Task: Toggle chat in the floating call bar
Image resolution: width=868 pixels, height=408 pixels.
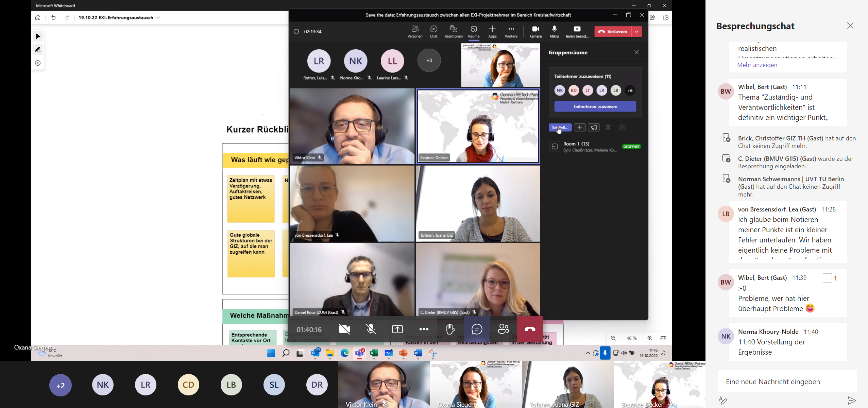Action: tap(477, 329)
